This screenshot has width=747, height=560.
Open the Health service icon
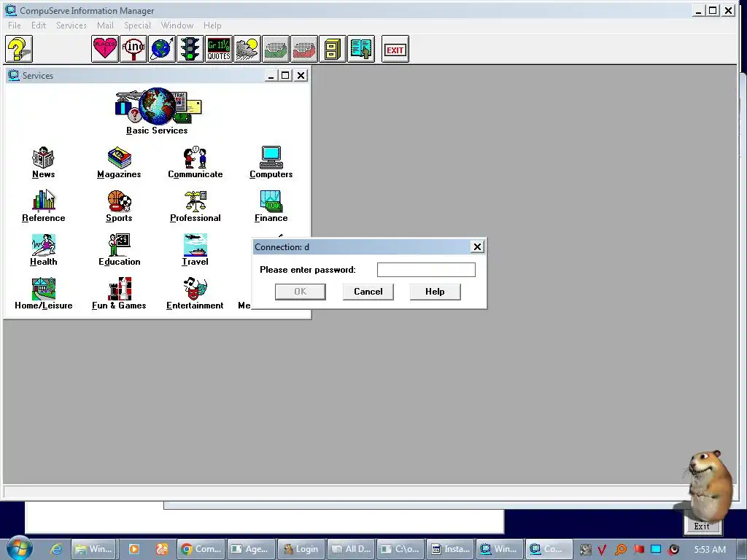coord(43,250)
